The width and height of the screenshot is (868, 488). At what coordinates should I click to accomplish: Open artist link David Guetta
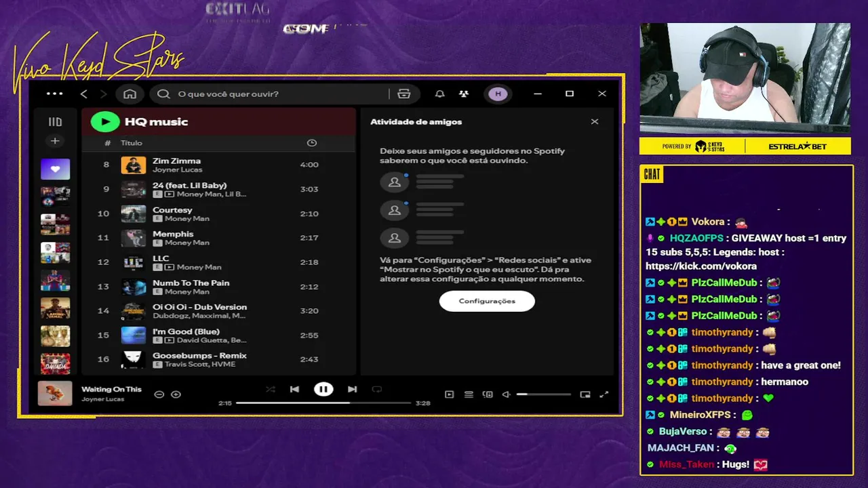[x=199, y=340]
